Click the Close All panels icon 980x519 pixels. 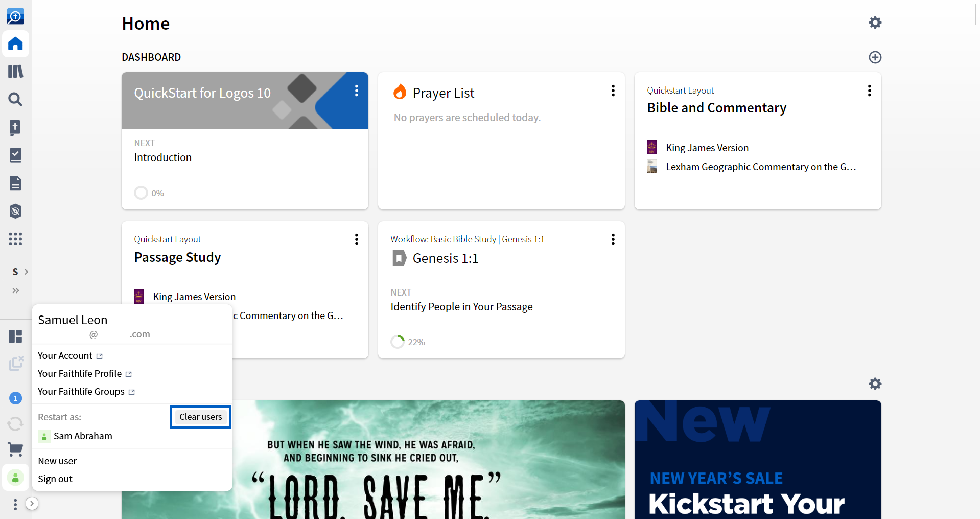tap(16, 364)
